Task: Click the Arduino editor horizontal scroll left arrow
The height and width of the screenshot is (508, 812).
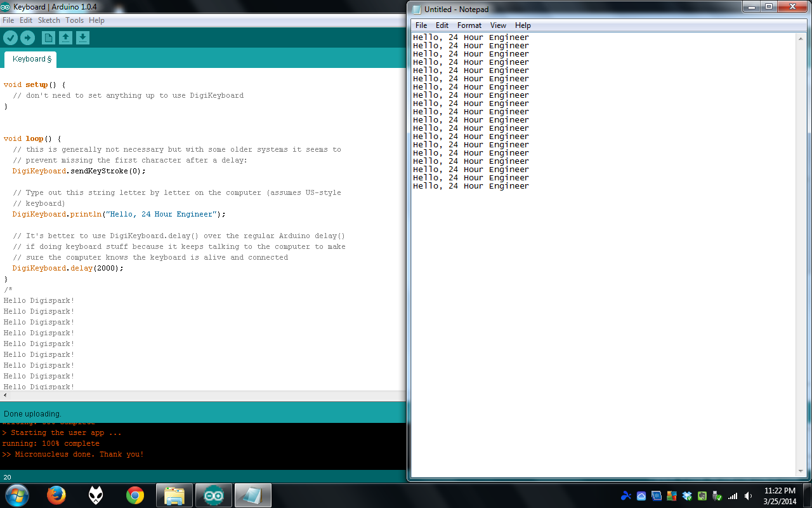Action: 5,395
